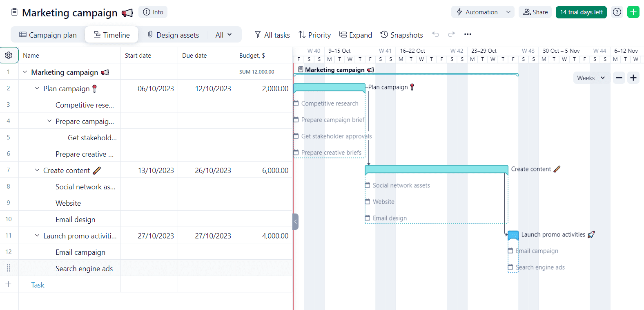Collapse the left table panel handle
Screen dimensions: 644x310
pos(295,222)
